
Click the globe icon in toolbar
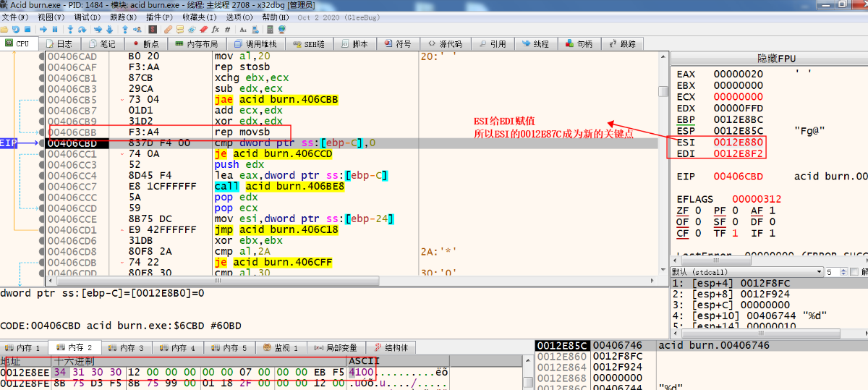pos(281,30)
